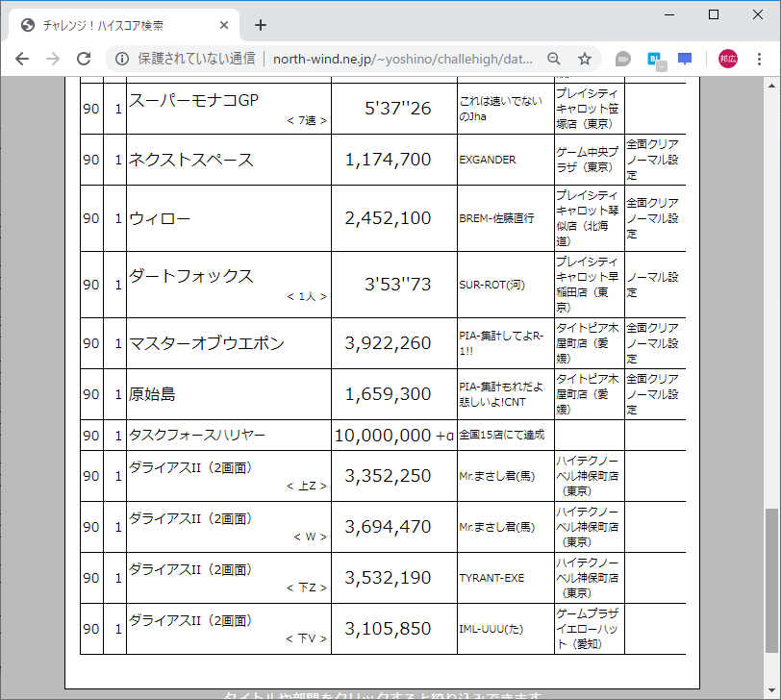Click store タイトピア木屋町店 in 原始島 row

[x=588, y=394]
